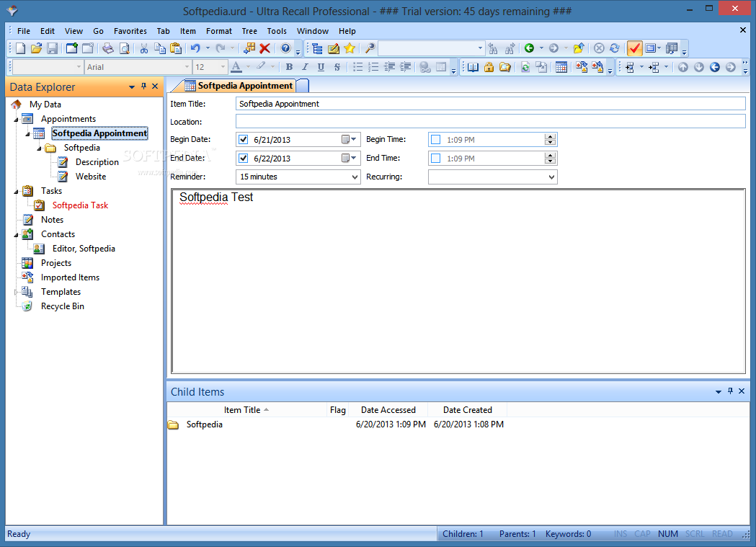Click the Paste clipboard icon

tap(176, 48)
